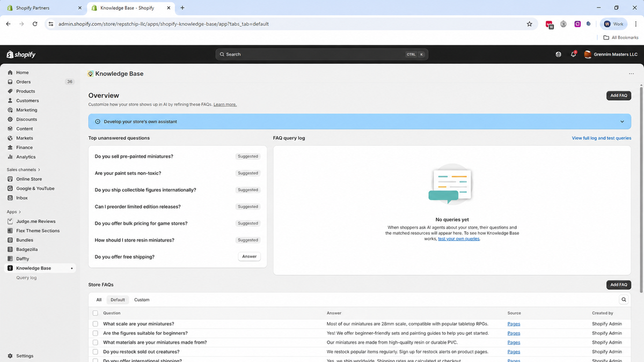Switch to the Custom FAQs tab
The width and height of the screenshot is (644, 362).
click(142, 300)
